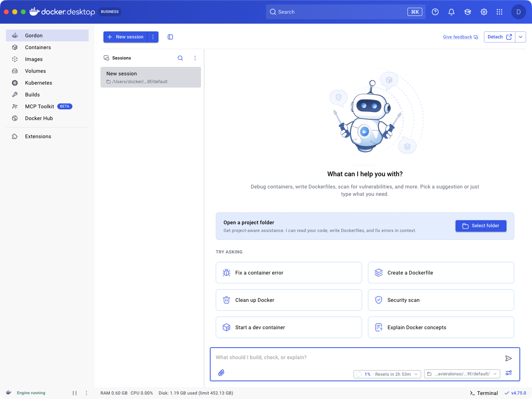Viewport: 532px width, 399px height.
Task: Click the Extensions puzzle icon
Action: pyautogui.click(x=15, y=136)
